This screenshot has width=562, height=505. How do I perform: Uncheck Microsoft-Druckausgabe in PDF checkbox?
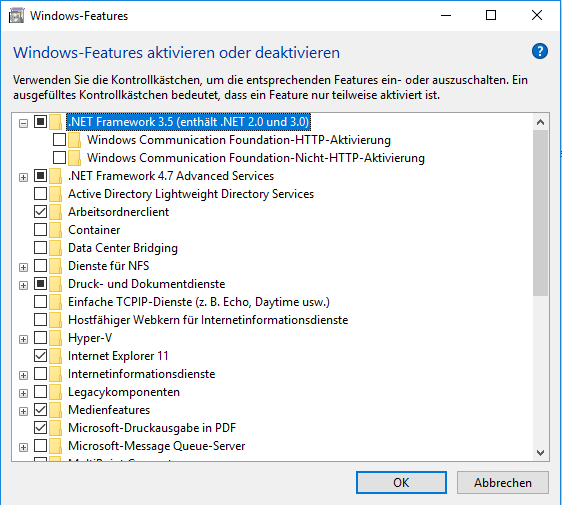click(41, 427)
